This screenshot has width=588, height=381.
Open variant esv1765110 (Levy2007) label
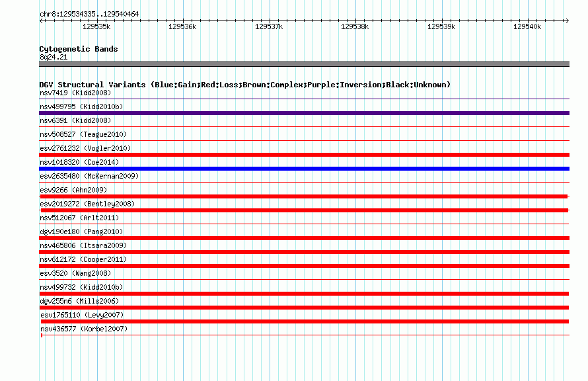pyautogui.click(x=82, y=315)
